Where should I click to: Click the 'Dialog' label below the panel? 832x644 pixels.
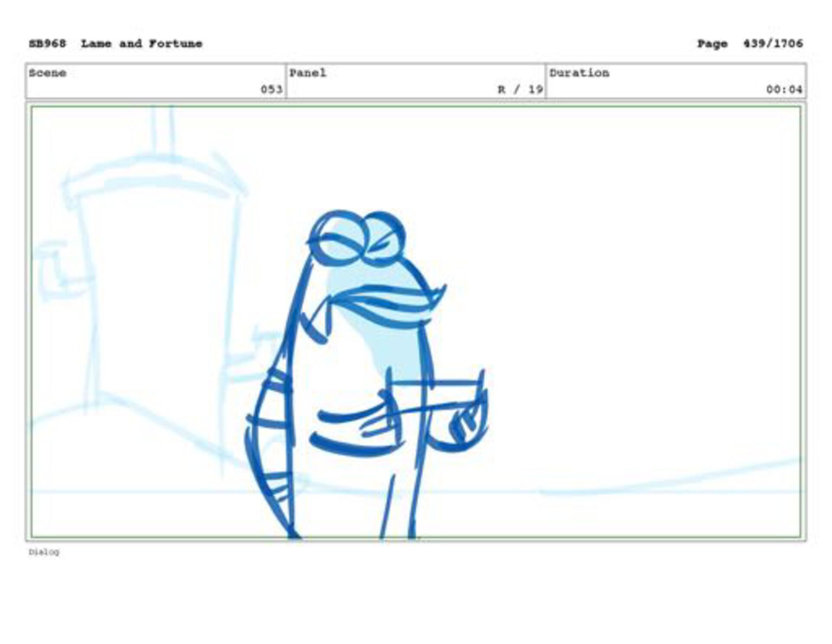click(44, 552)
